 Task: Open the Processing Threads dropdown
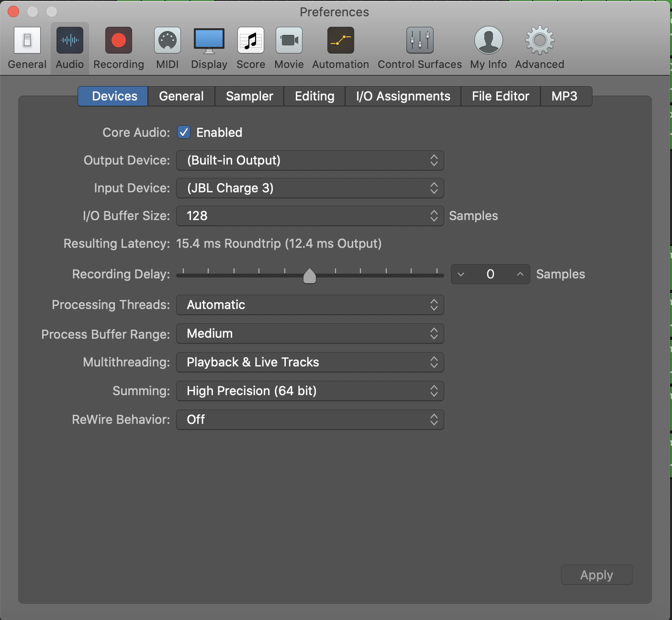[x=310, y=305]
